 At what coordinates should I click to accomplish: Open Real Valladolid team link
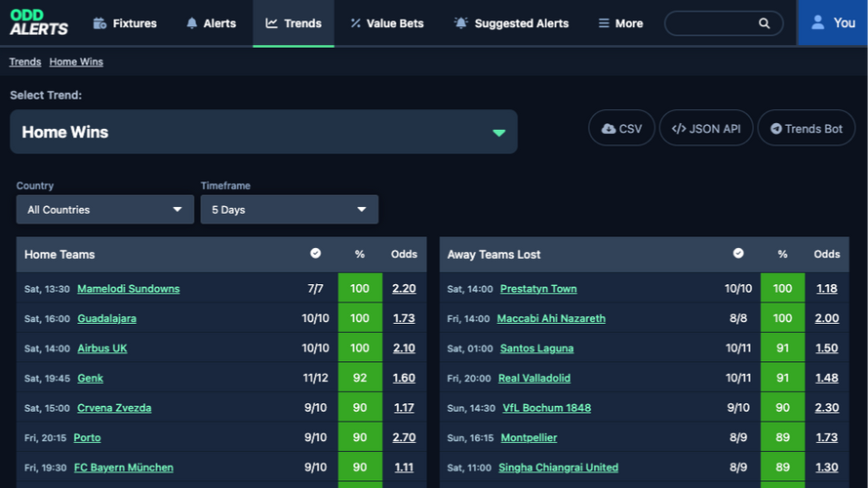[x=534, y=379]
